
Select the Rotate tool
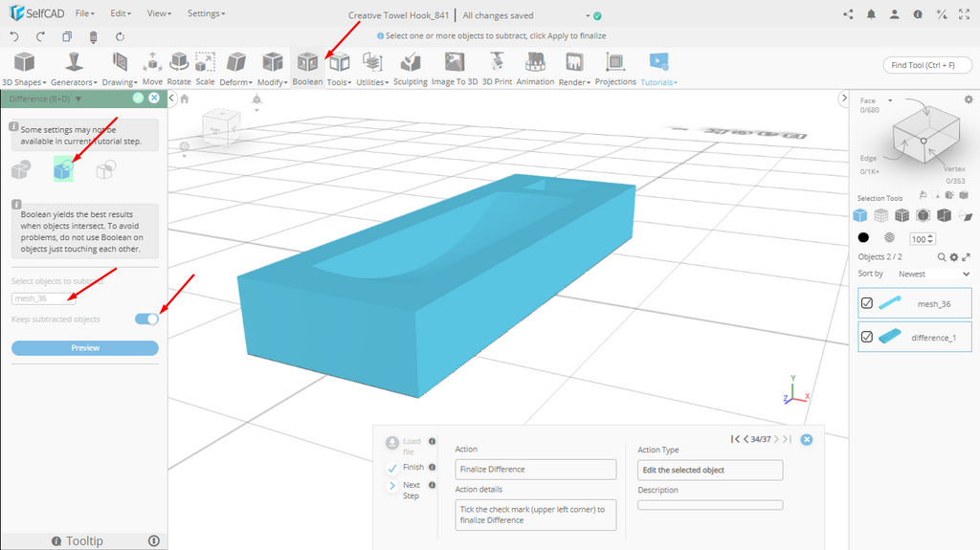point(179,69)
